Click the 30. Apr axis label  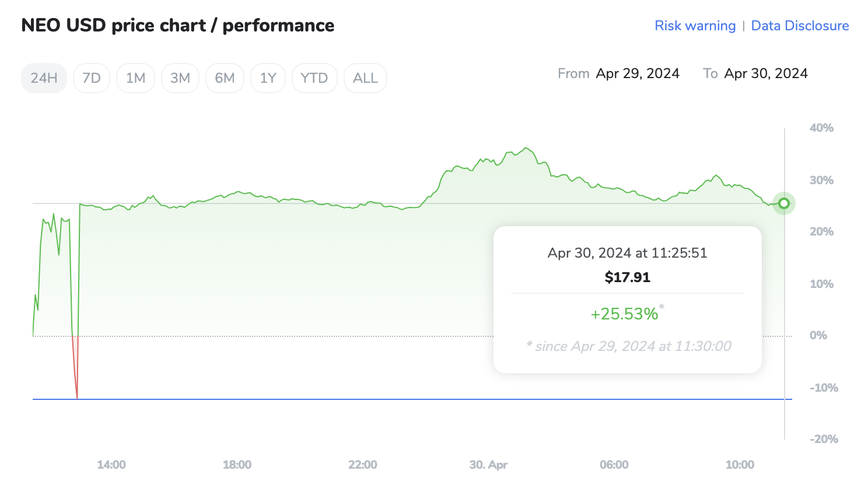pyautogui.click(x=488, y=465)
